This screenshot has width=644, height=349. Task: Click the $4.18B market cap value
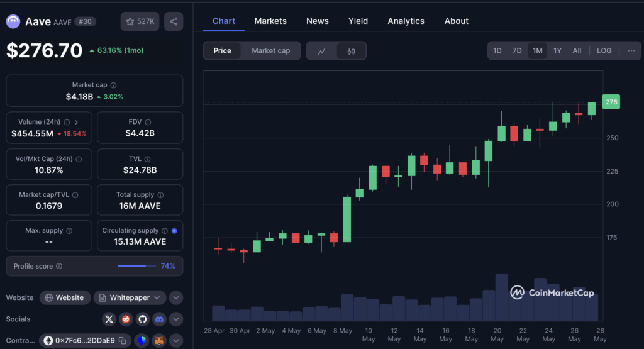[x=79, y=97]
